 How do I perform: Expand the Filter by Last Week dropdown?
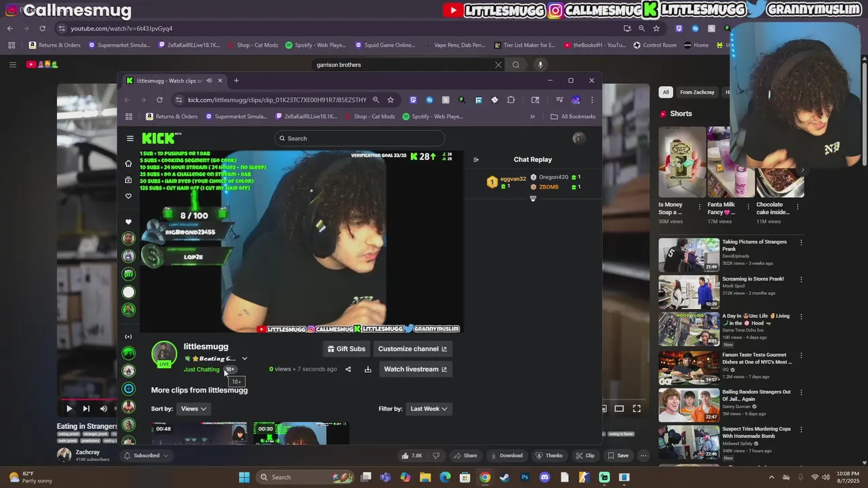[429, 409]
